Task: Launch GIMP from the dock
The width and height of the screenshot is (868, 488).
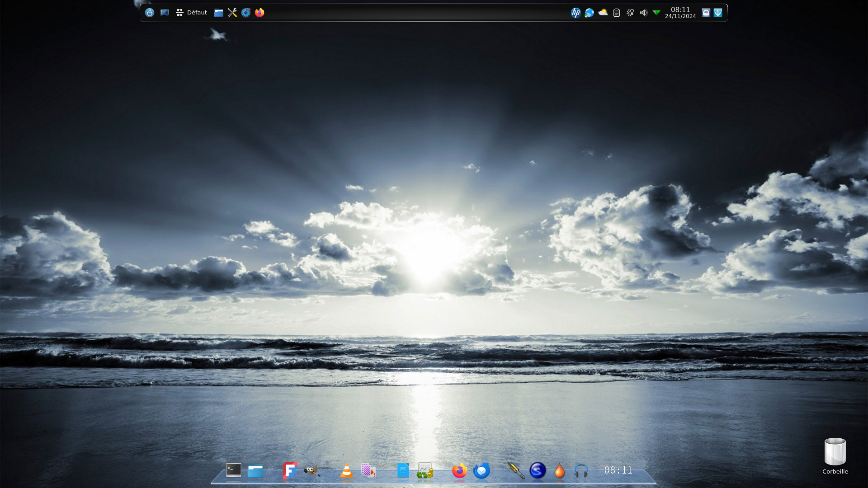Action: point(311,470)
